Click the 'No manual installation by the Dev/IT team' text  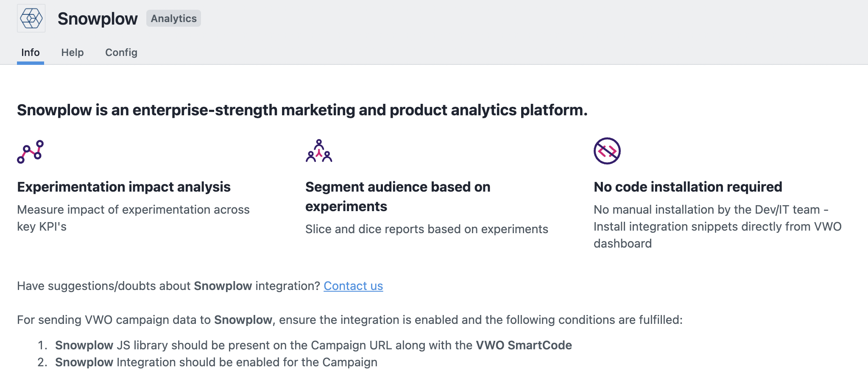click(717, 226)
